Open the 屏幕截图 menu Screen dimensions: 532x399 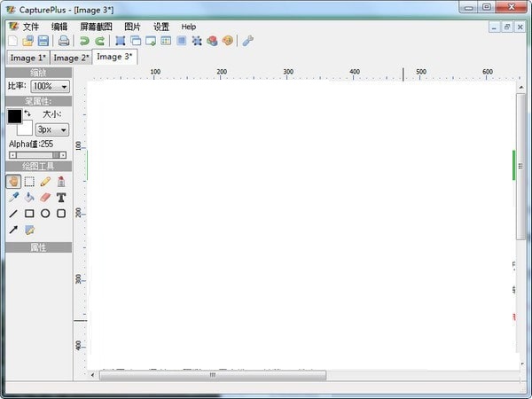point(96,27)
